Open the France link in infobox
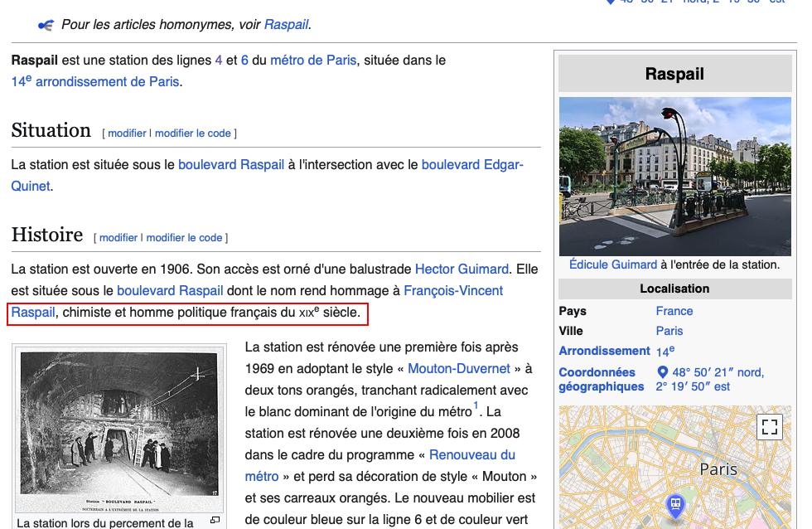Viewport: 812px width, 529px height. point(674,311)
